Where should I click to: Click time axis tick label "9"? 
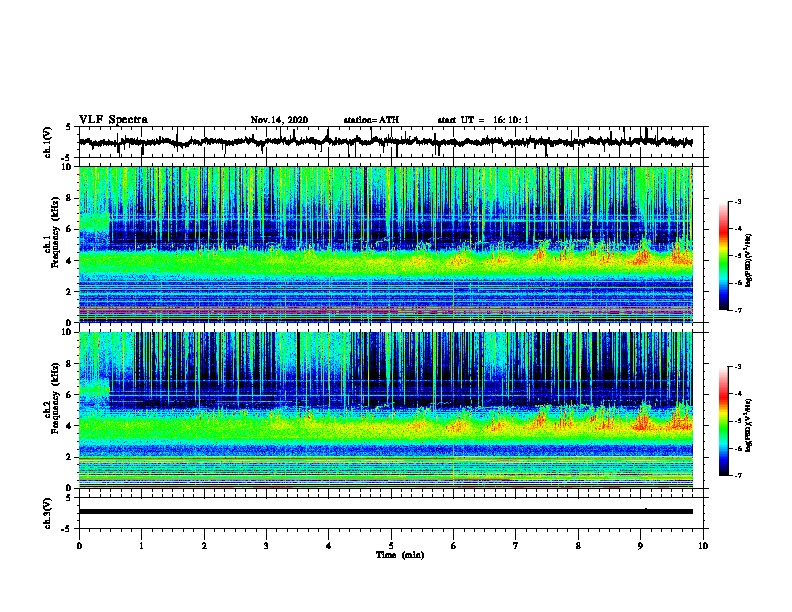click(x=640, y=546)
